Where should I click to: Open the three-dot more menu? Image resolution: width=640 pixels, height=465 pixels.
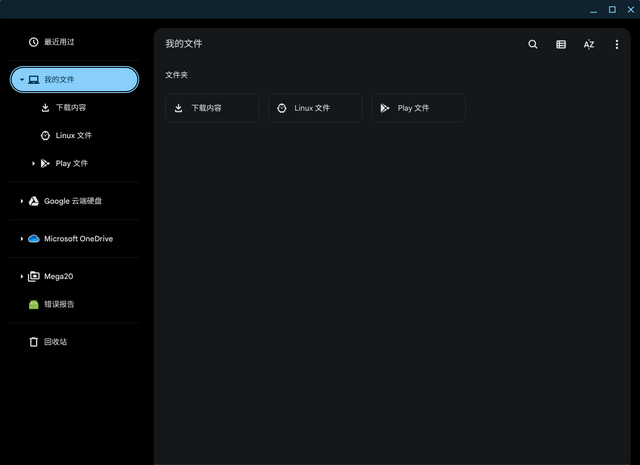[x=617, y=44]
